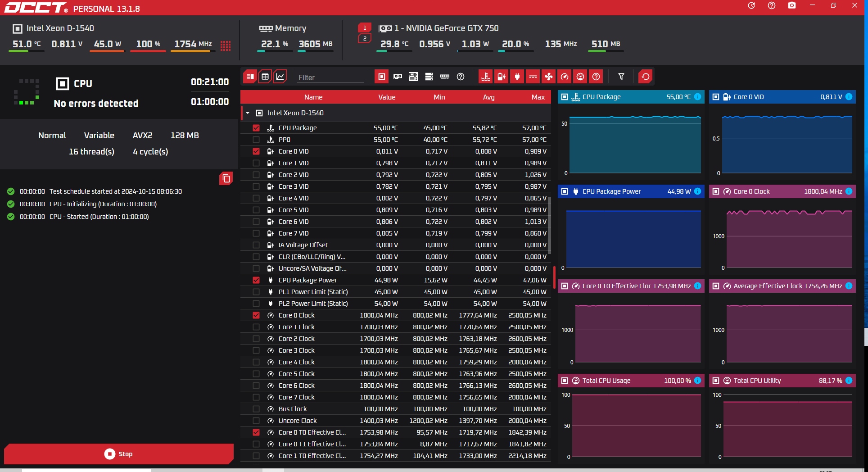This screenshot has width=868, height=472.
Task: Toggle the motherboard hardware filter icon
Action: 413,77
